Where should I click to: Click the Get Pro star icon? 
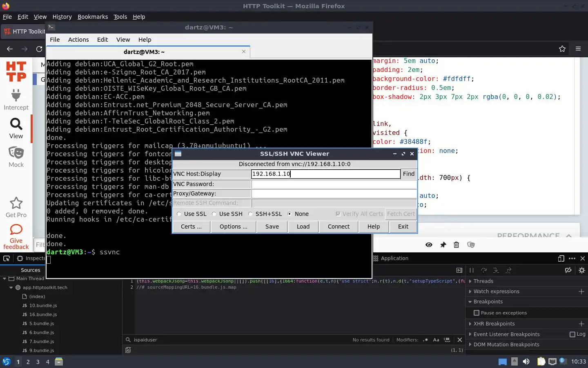(x=16, y=203)
